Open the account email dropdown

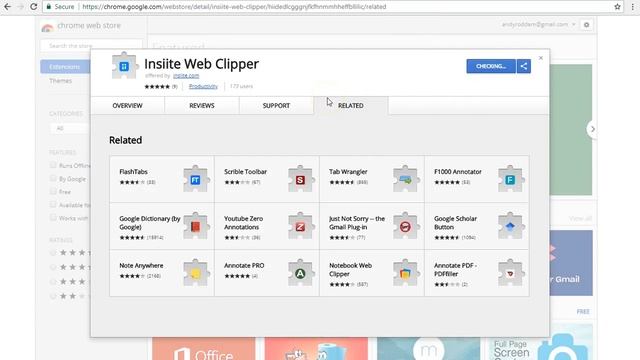[x=538, y=24]
